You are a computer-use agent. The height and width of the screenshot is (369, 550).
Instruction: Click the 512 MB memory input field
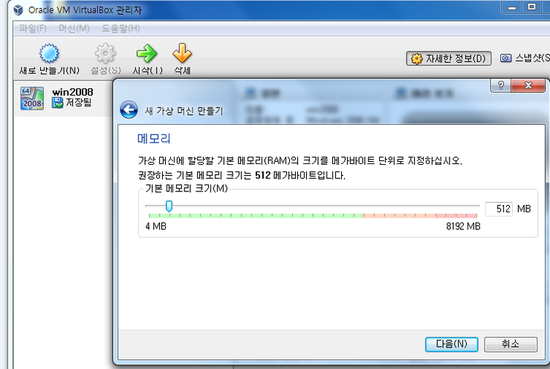[498, 209]
